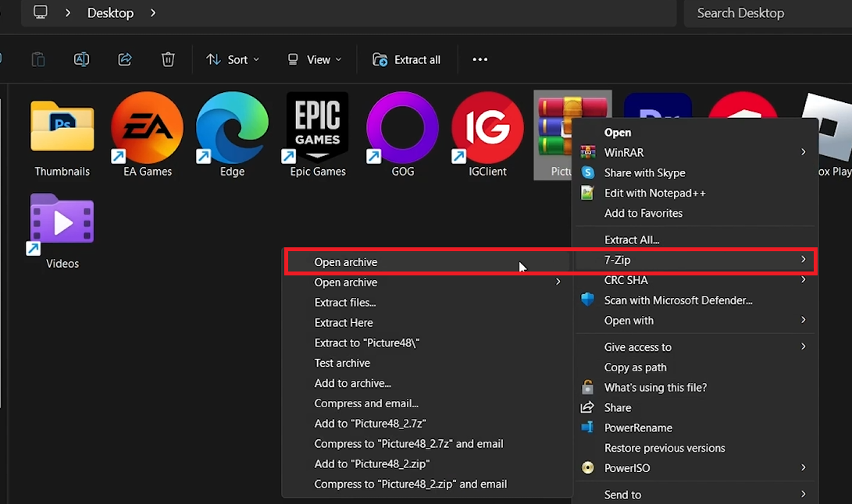Open the Videos folder icon
This screenshot has width=852, height=504.
[60, 220]
